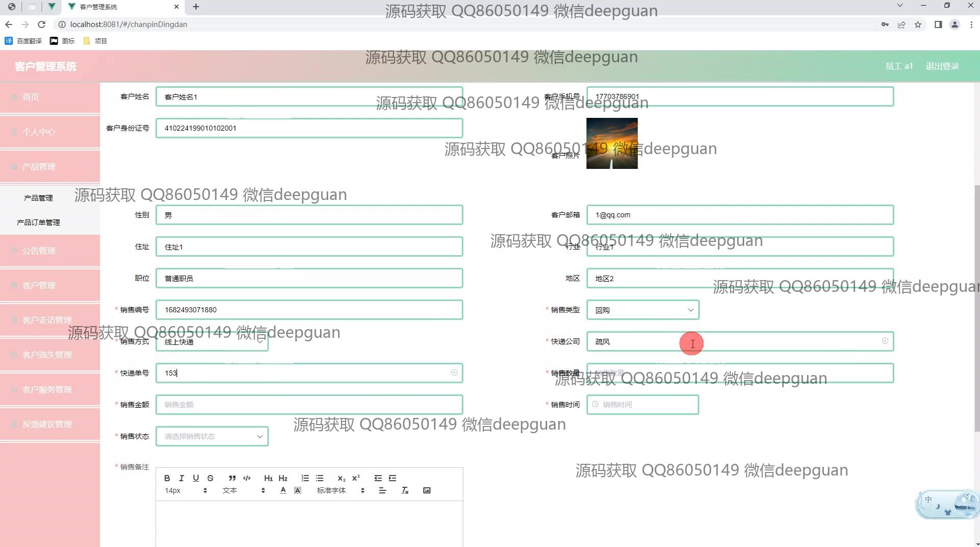Focus the 销售数量 input field
Image resolution: width=980 pixels, height=547 pixels.
coord(740,373)
